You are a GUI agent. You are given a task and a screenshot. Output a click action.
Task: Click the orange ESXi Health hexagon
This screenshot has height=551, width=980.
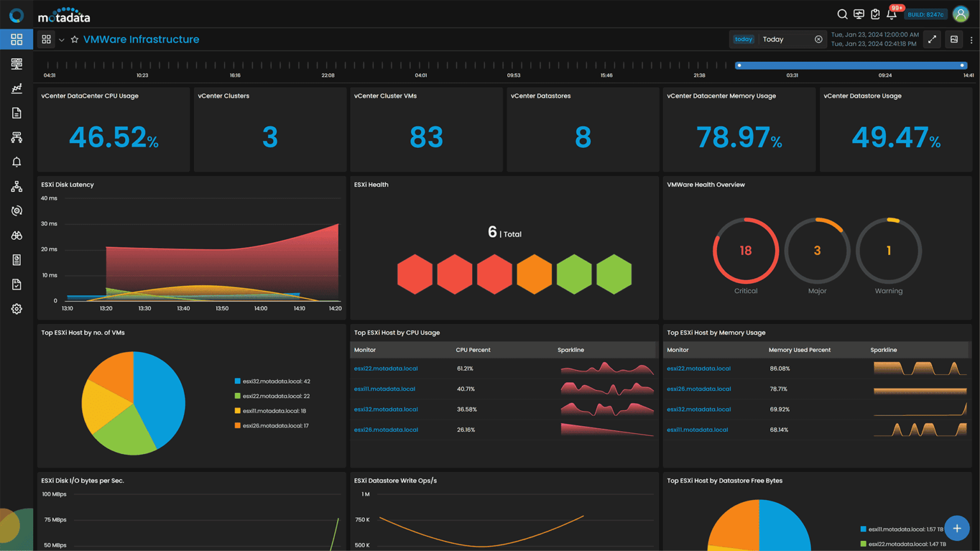(x=534, y=274)
